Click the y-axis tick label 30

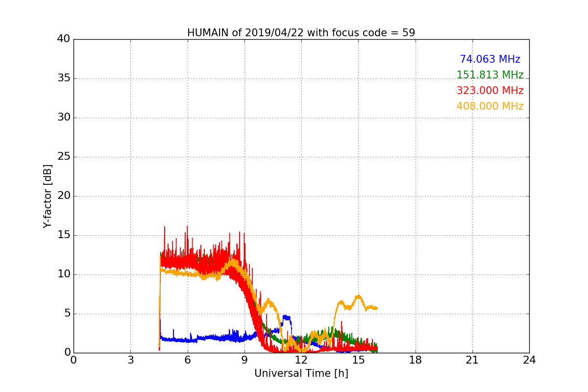pyautogui.click(x=64, y=118)
